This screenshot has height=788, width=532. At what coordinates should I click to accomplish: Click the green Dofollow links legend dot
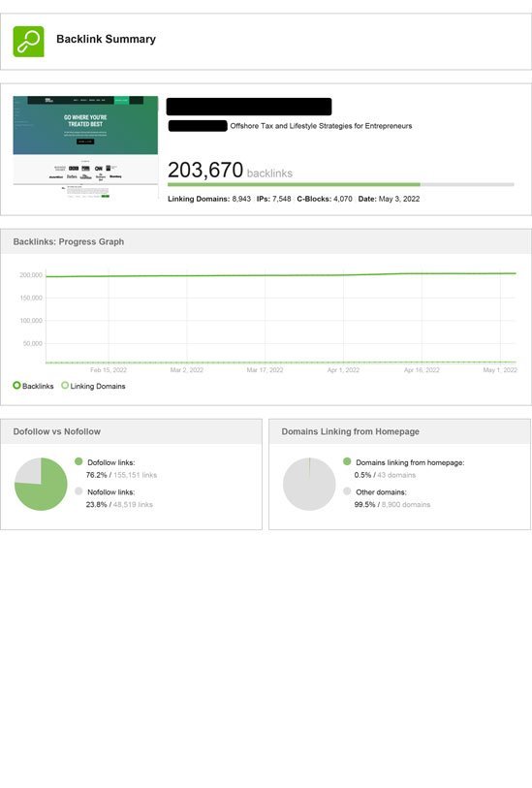click(x=78, y=461)
